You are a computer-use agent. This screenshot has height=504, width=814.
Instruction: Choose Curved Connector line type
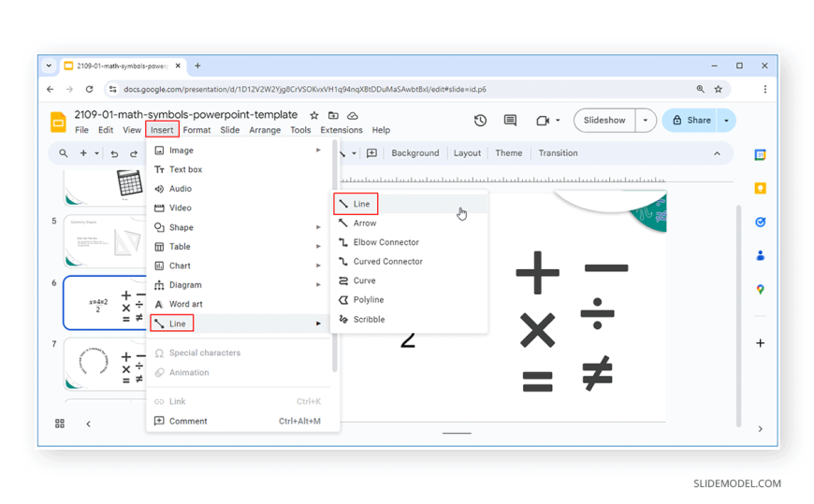coord(409,261)
